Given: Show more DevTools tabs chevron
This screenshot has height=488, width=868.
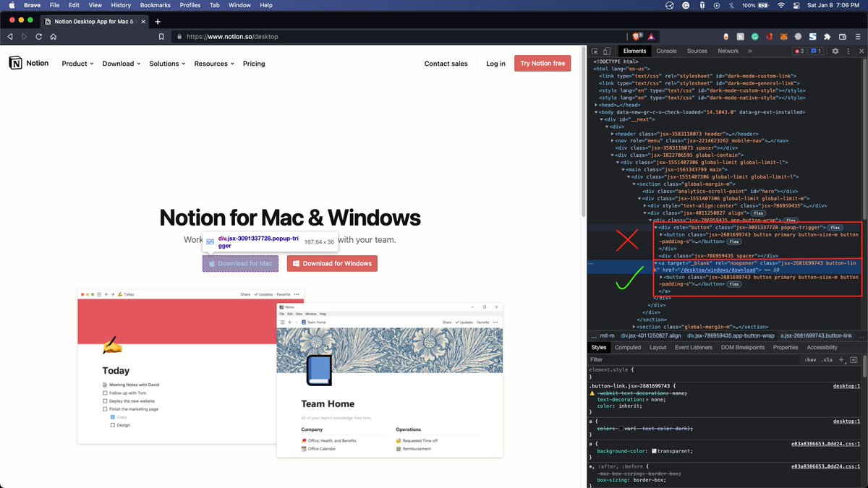Looking at the screenshot, I should [750, 51].
